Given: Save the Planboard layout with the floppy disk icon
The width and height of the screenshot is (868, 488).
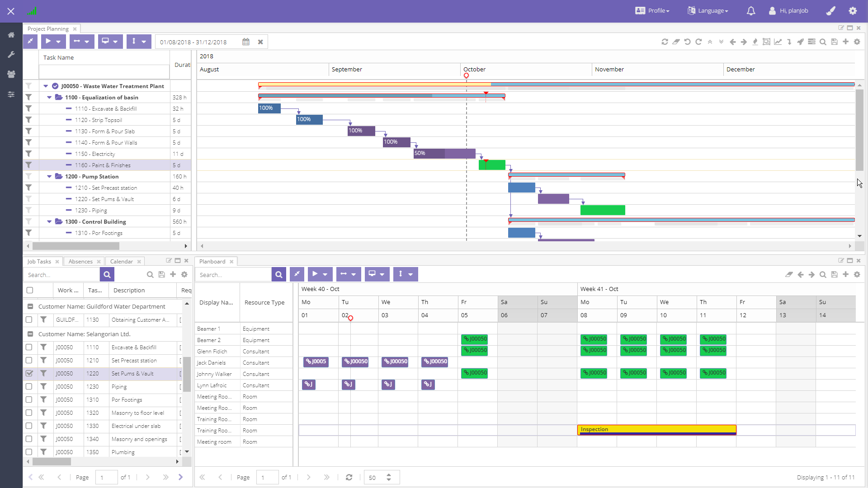Looking at the screenshot, I should 834,274.
